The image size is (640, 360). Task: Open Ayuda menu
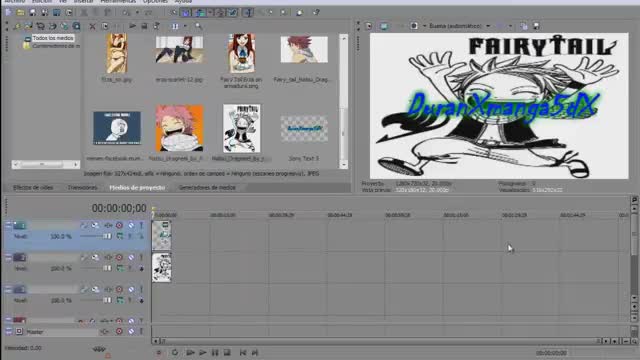183,2
